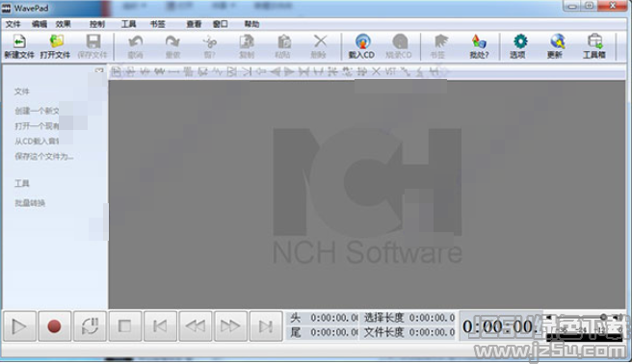Open the 窗口 (Window) menu
Viewport: 632px width, 364px height.
pos(220,24)
